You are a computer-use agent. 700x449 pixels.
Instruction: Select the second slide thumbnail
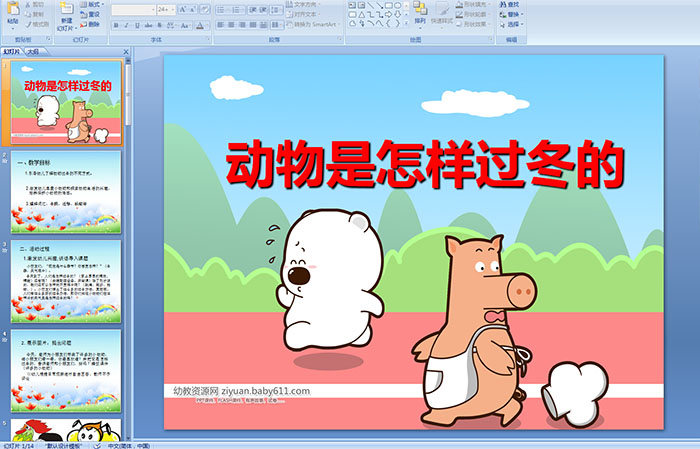click(66, 191)
